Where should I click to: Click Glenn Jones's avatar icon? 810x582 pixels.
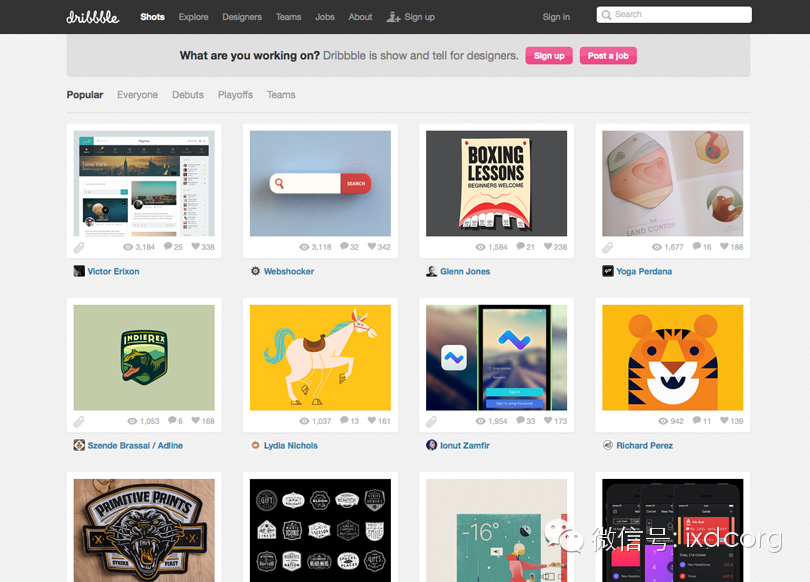click(431, 271)
